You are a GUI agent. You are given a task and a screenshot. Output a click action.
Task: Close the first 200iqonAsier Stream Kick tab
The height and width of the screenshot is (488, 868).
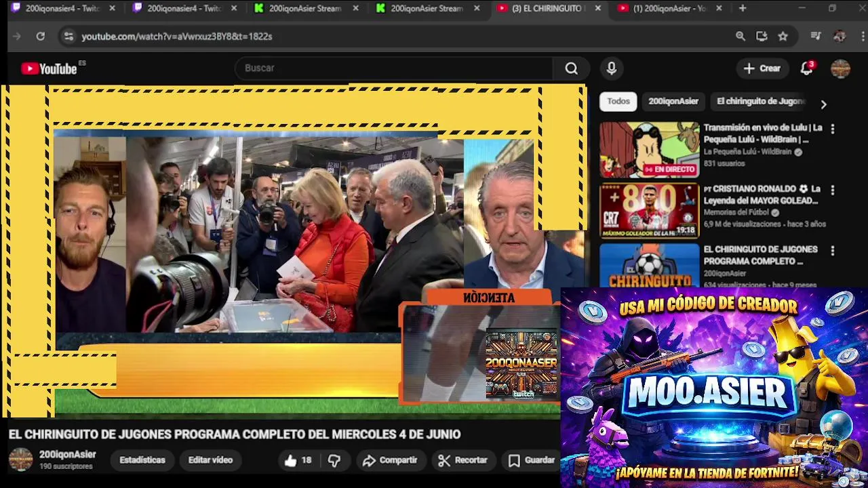click(355, 8)
